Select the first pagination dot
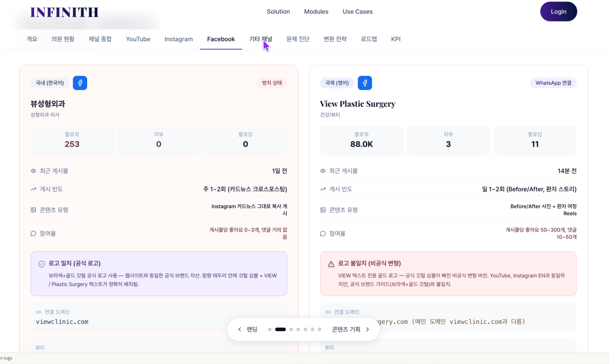This screenshot has width=609, height=364. coord(270,329)
